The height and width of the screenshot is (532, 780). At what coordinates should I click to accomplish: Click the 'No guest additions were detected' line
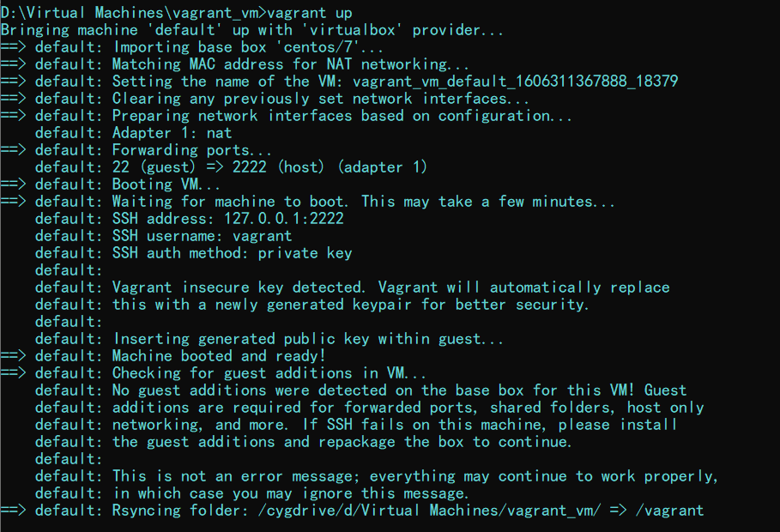(360, 390)
